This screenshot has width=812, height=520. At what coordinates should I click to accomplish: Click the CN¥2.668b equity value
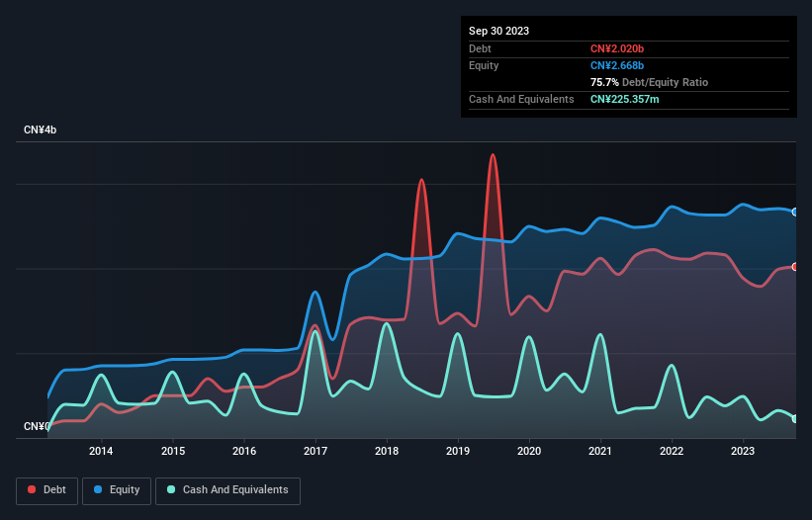point(617,65)
